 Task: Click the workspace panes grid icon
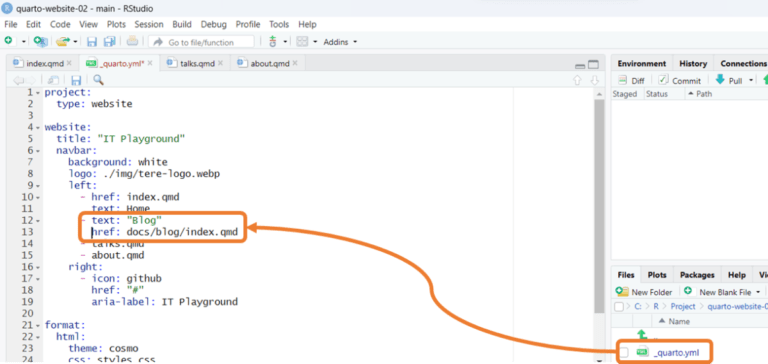point(302,42)
